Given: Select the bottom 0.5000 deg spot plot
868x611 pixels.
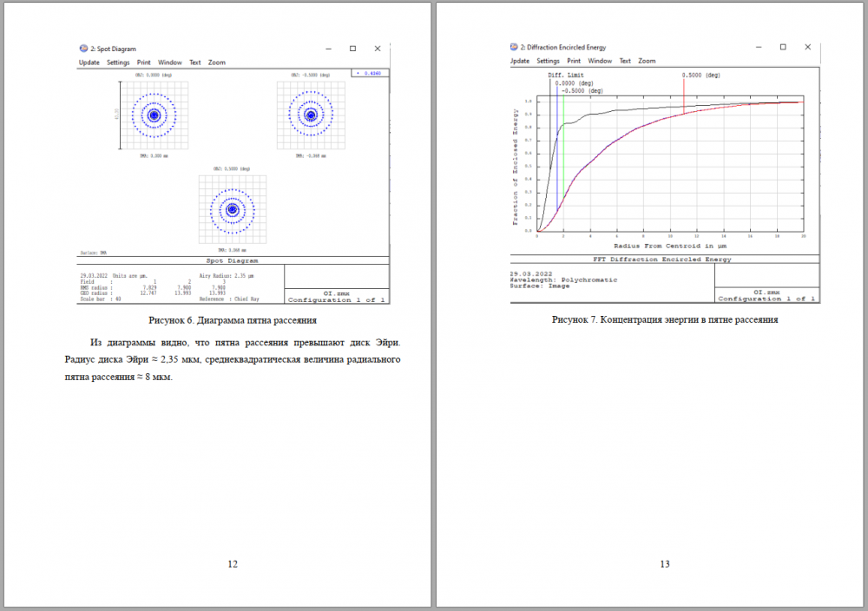Looking at the screenshot, I should 232,209.
